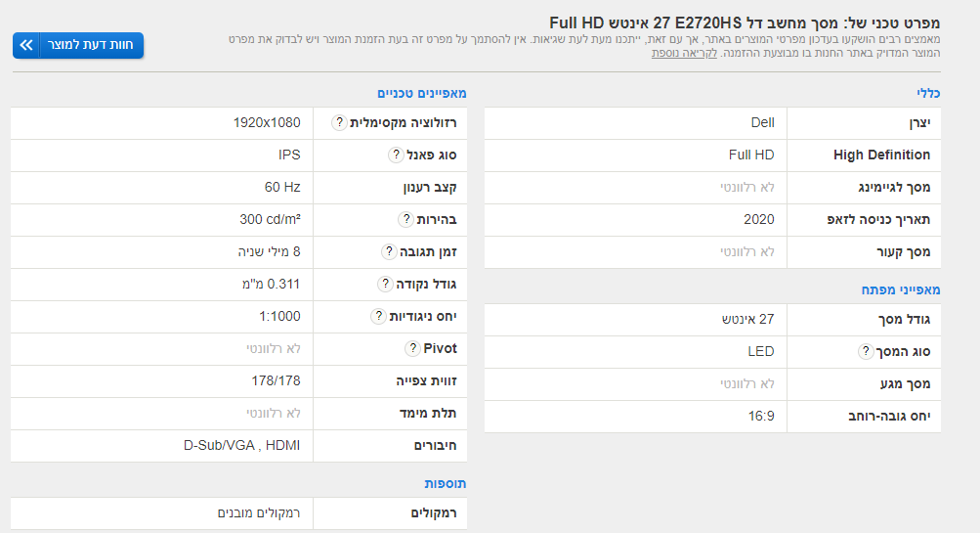Click help icon beside גודל נקודה
The height and width of the screenshot is (533, 980).
[x=385, y=284]
